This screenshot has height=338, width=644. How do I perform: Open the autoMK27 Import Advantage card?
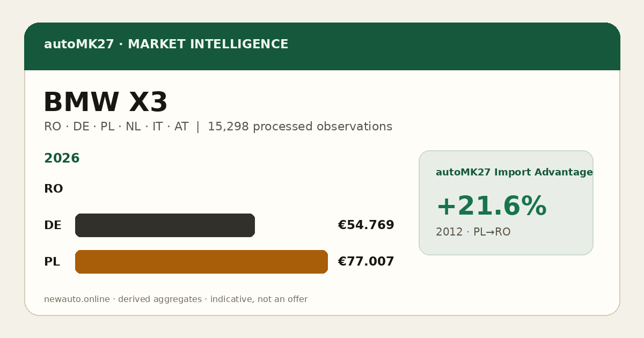pos(506,203)
